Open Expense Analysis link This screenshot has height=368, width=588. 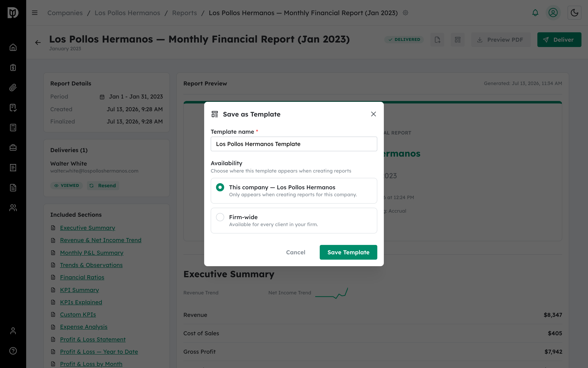tap(84, 327)
